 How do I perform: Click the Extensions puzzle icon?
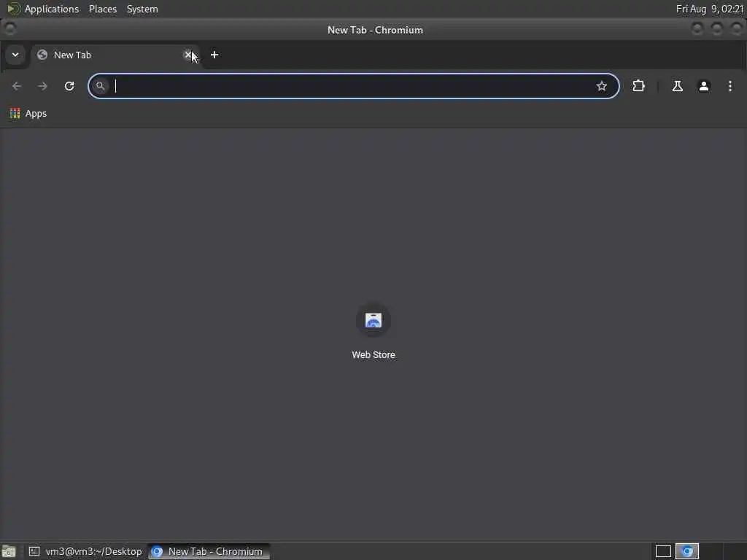point(638,86)
